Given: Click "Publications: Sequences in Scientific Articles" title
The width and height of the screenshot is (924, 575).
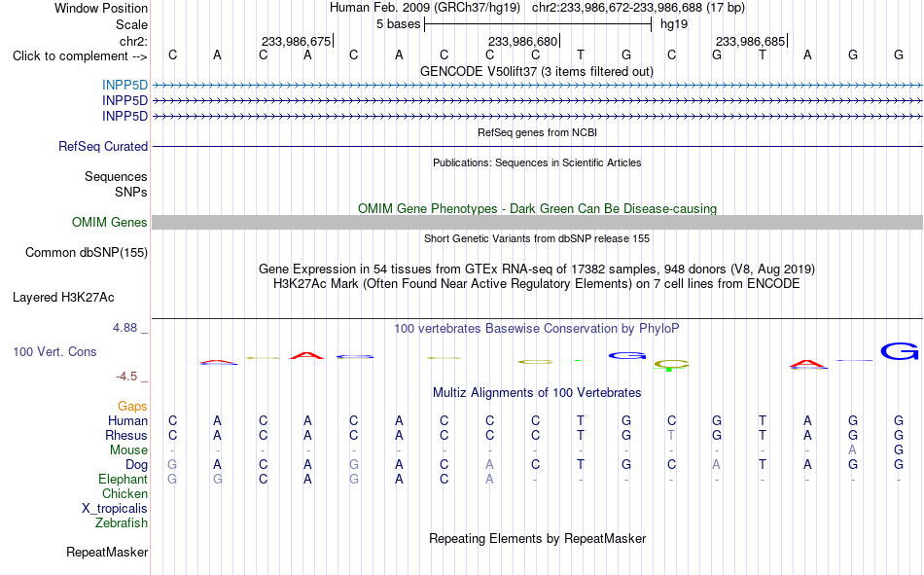Looking at the screenshot, I should point(537,162).
